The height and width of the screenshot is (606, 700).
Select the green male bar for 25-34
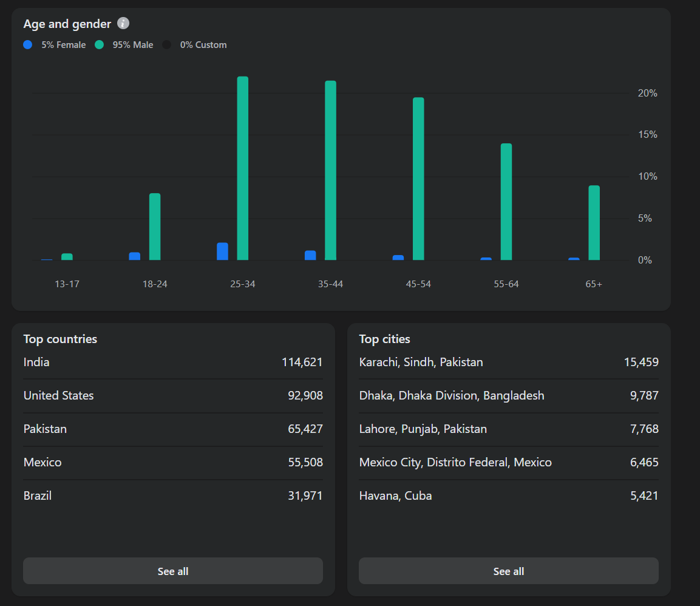pos(243,168)
